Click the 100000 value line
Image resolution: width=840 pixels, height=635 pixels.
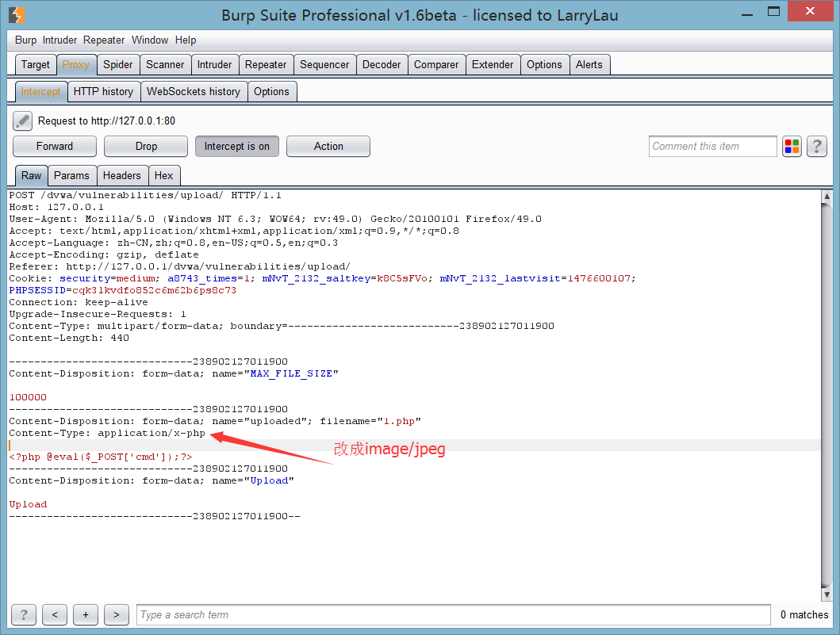pyautogui.click(x=28, y=397)
